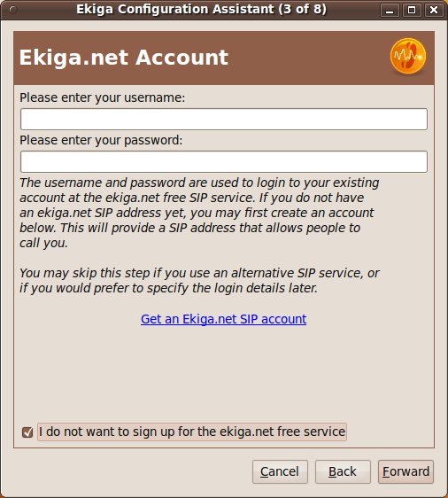The image size is (448, 498).
Task: Click the 'Please enter your username:' label
Action: click(102, 97)
